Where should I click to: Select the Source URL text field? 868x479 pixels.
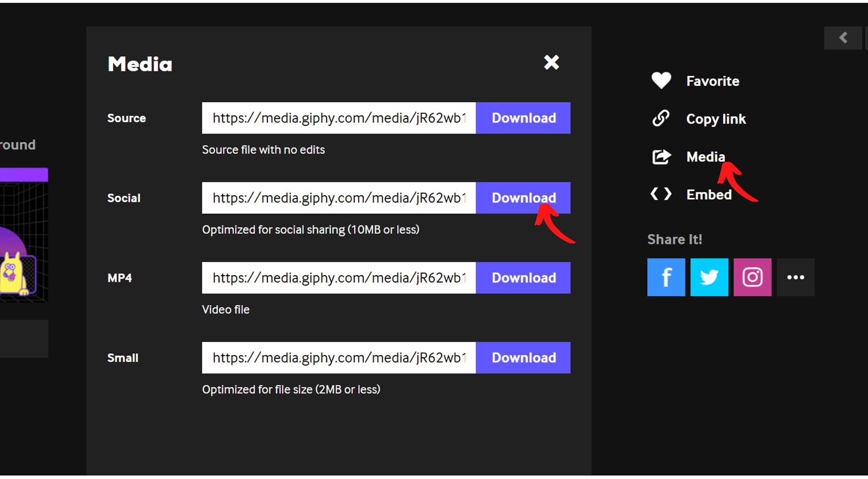(x=339, y=118)
